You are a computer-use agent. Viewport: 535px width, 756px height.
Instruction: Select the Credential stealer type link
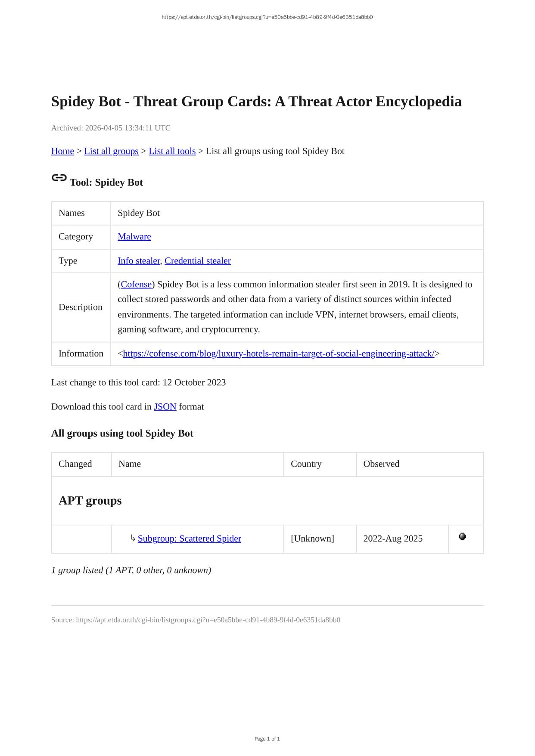pyautogui.click(x=198, y=260)
